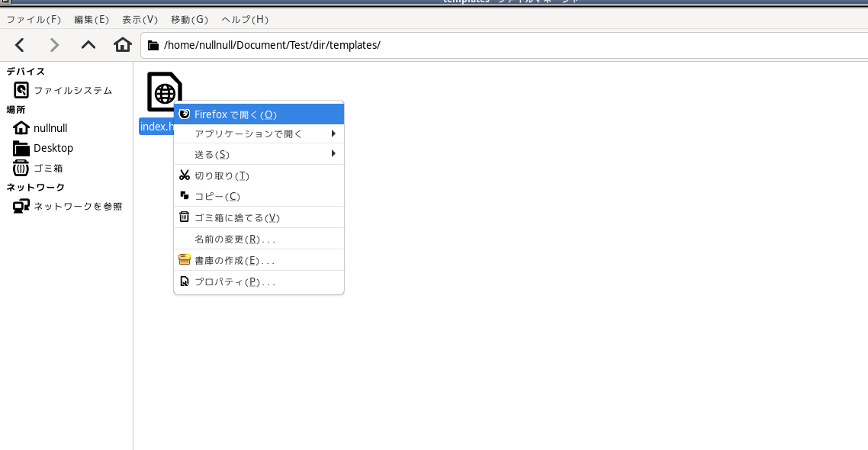
Task: Click the index.html file globe icon
Action: click(165, 92)
